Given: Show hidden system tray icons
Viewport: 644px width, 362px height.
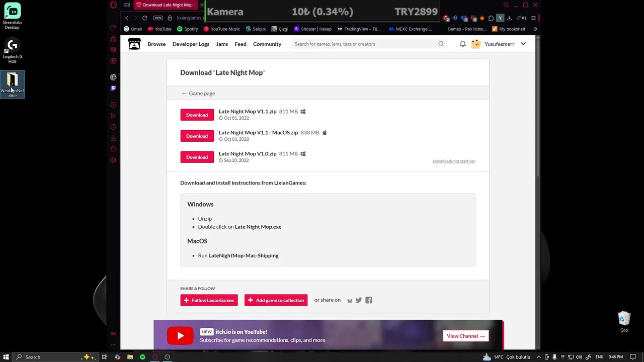Looking at the screenshot, I should point(539,357).
